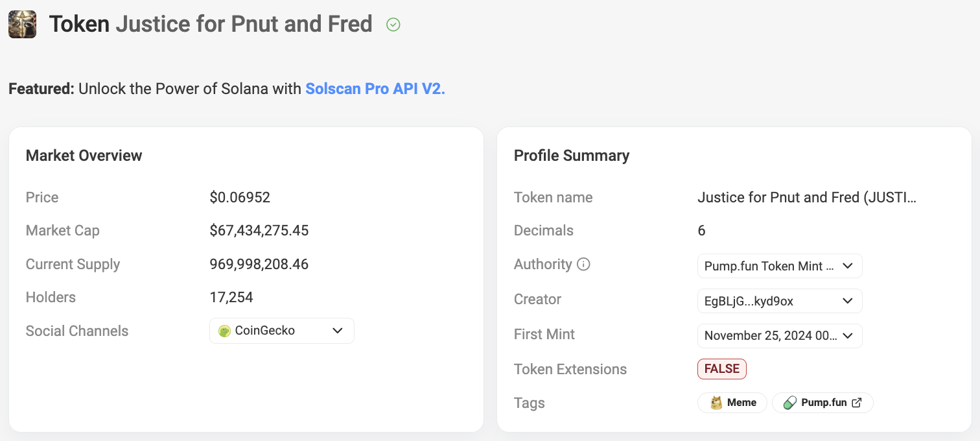Click the red FALSE token extensions badge
The height and width of the screenshot is (441, 980).
722,369
